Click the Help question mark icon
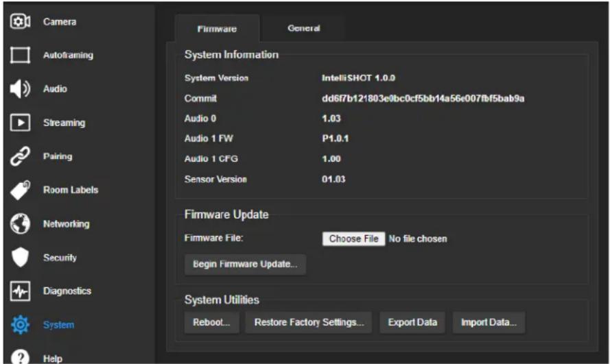 click(20, 356)
